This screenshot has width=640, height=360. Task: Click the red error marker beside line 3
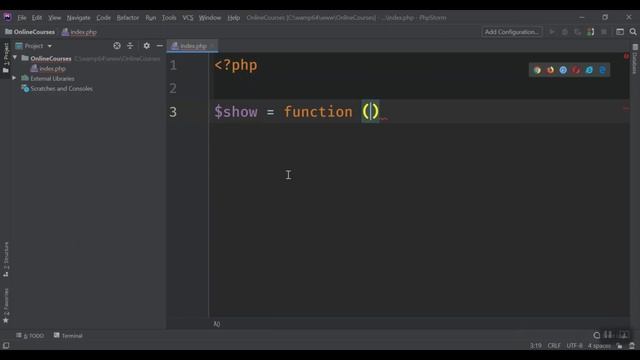(626, 109)
